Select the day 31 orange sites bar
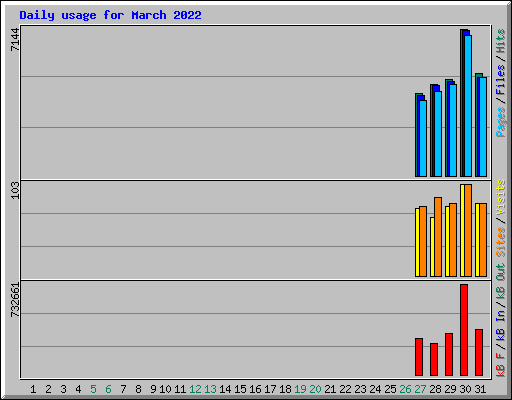 click(483, 240)
